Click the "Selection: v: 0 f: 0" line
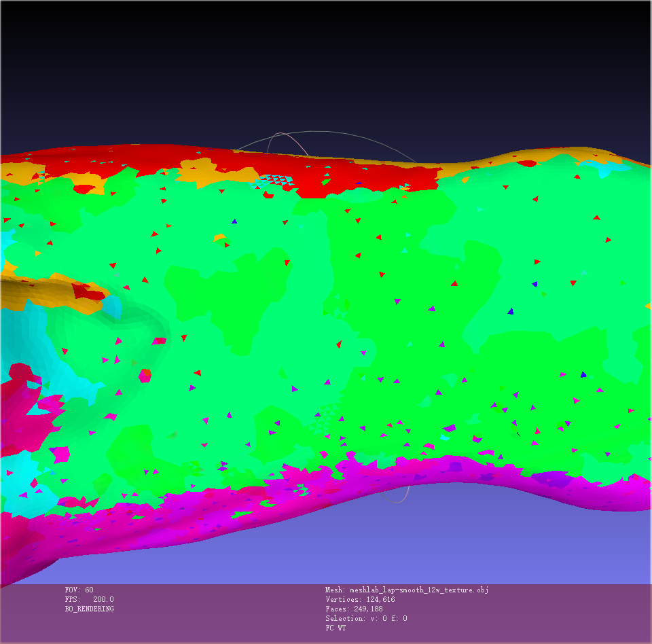 pyautogui.click(x=366, y=619)
